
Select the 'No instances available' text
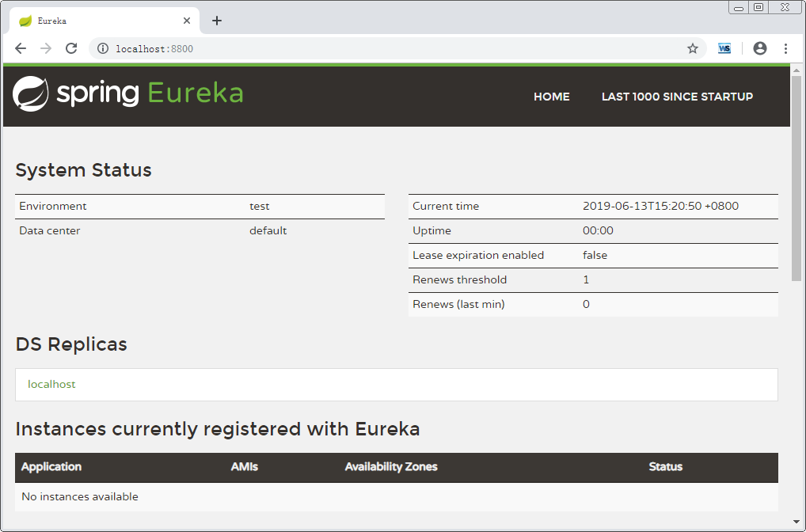pos(80,496)
